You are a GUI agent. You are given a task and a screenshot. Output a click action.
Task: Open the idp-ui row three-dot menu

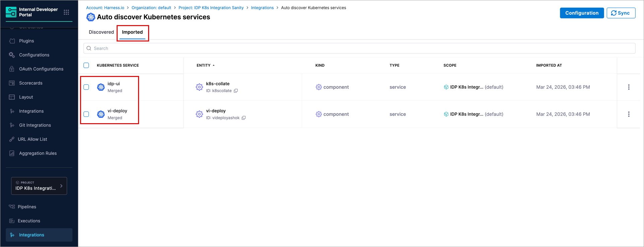(629, 87)
